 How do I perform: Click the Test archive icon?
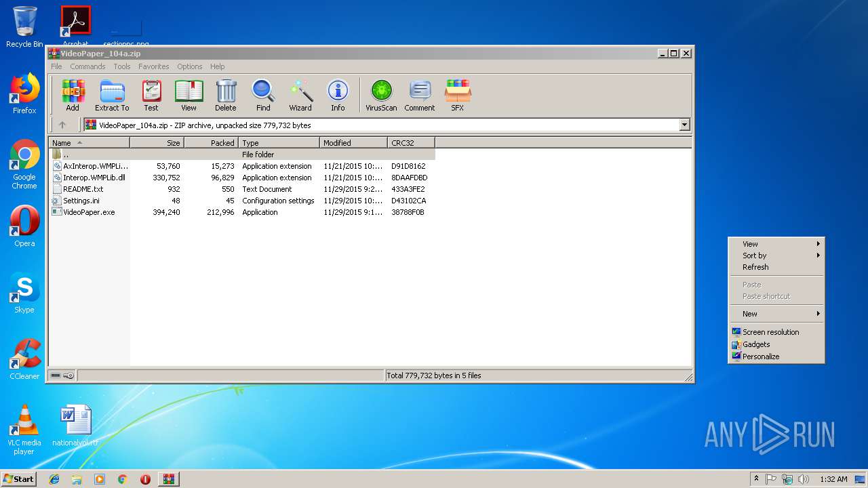tap(151, 96)
